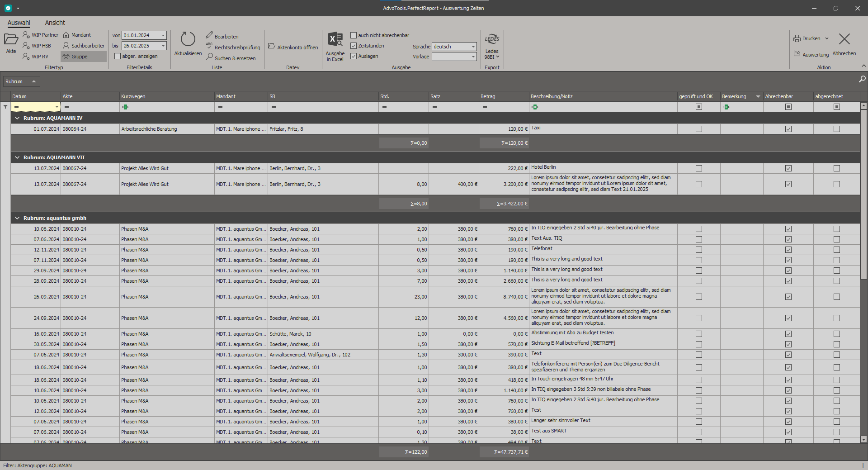Uncheck the Zeitstunden checkbox
The height and width of the screenshot is (470, 868).
click(x=354, y=46)
